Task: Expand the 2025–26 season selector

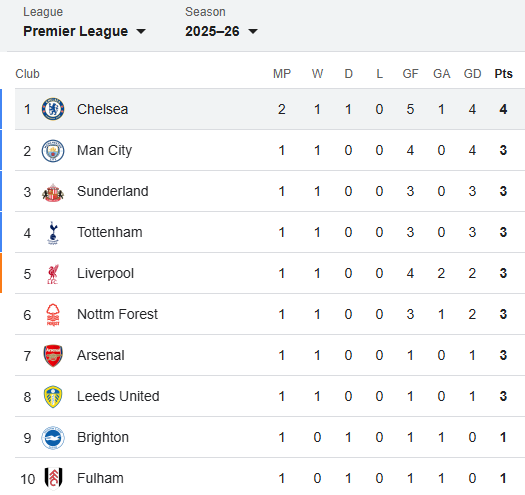Action: (x=221, y=31)
